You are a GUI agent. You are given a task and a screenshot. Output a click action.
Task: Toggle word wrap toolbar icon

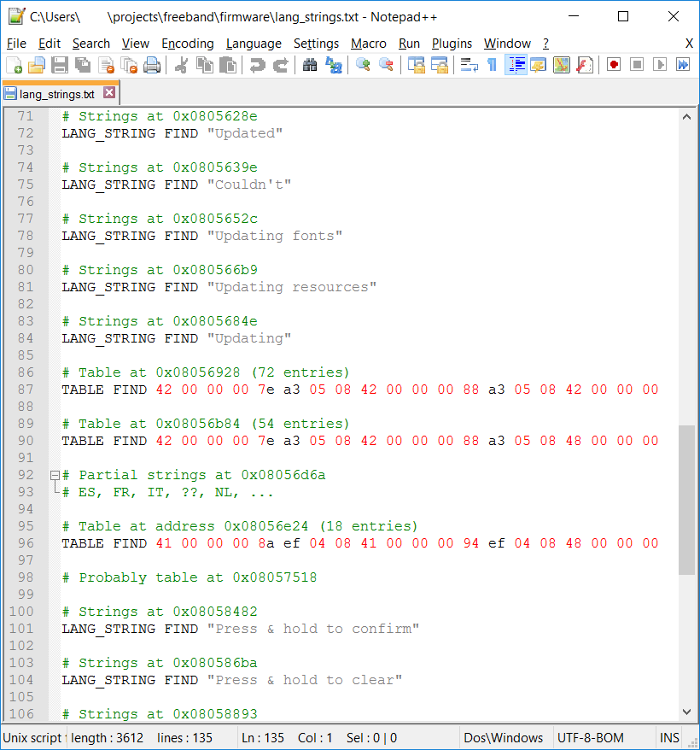pos(469,65)
